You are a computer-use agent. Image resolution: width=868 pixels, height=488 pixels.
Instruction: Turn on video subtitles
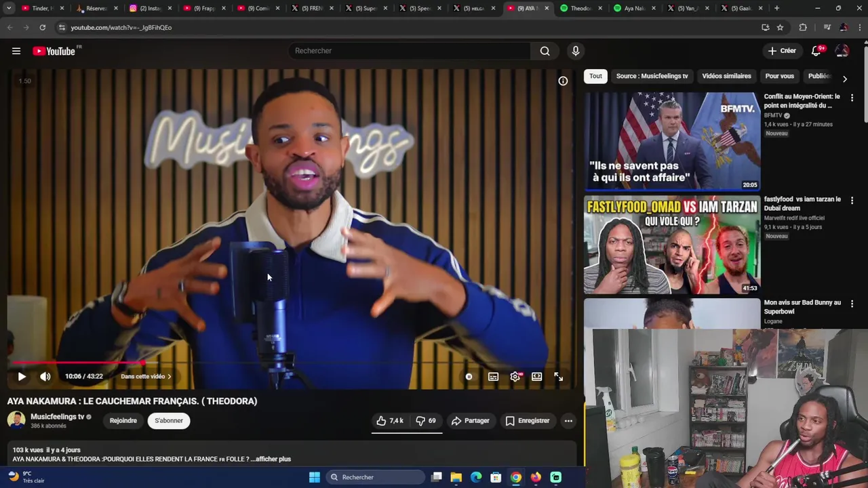[x=493, y=377]
